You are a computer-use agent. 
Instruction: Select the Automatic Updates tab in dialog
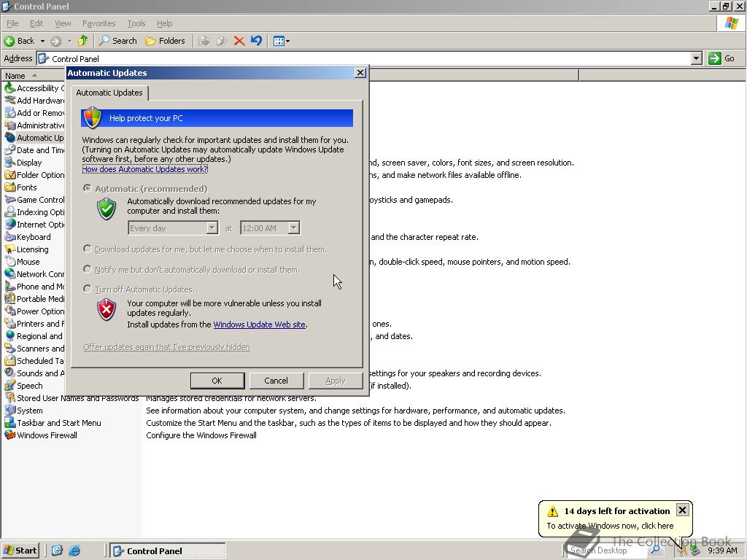[x=109, y=93]
